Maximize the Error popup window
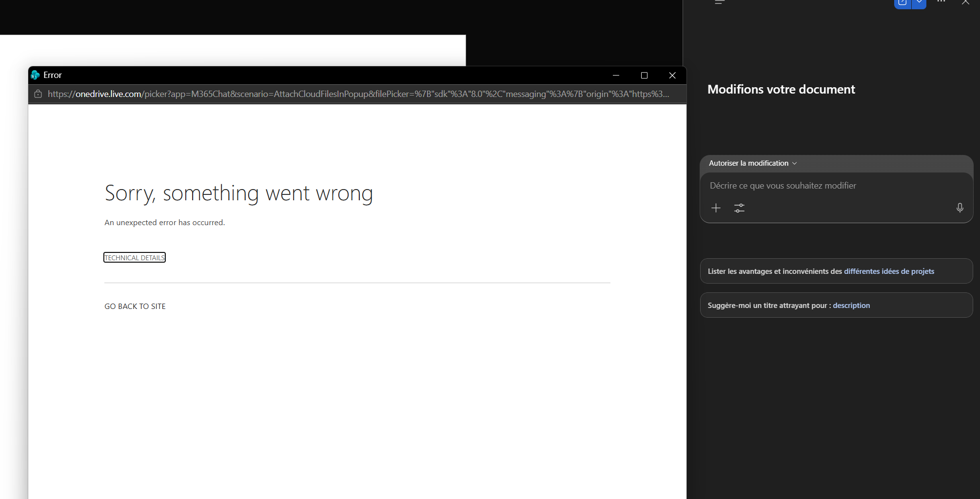Viewport: 980px width, 499px height. coord(644,76)
